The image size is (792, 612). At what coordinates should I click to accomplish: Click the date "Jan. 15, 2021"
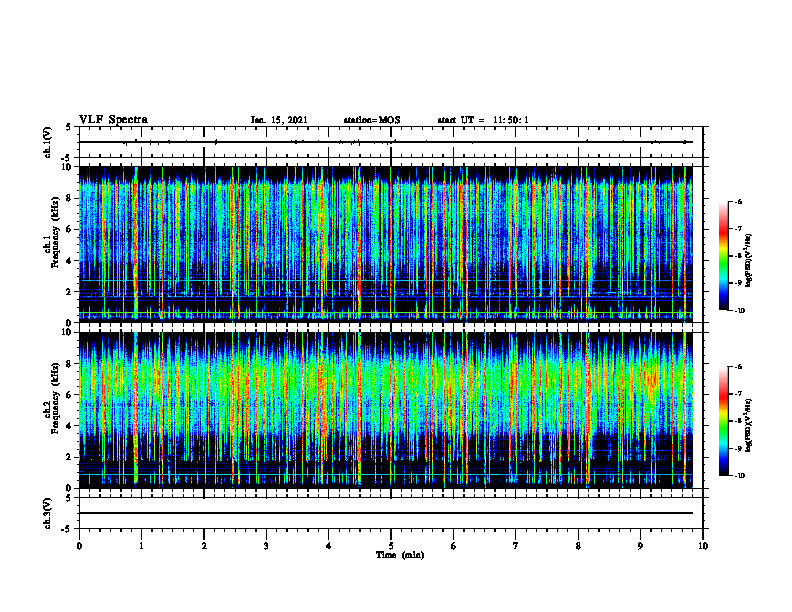(x=279, y=120)
